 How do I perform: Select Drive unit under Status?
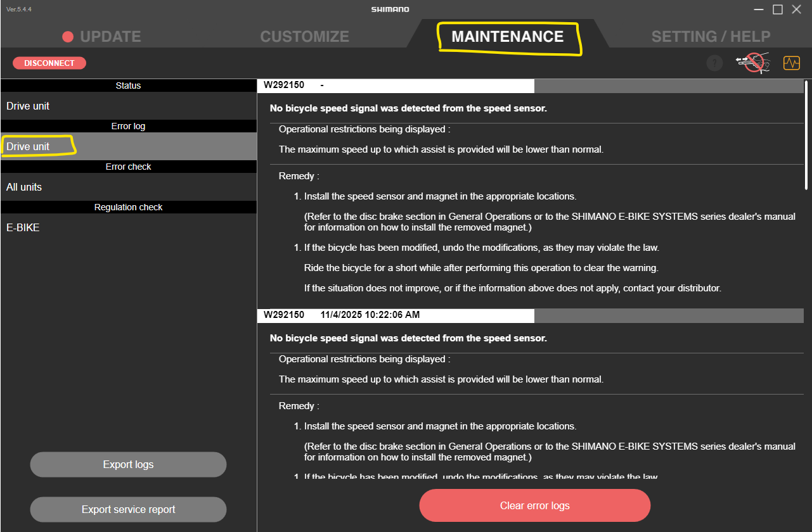[x=129, y=106]
